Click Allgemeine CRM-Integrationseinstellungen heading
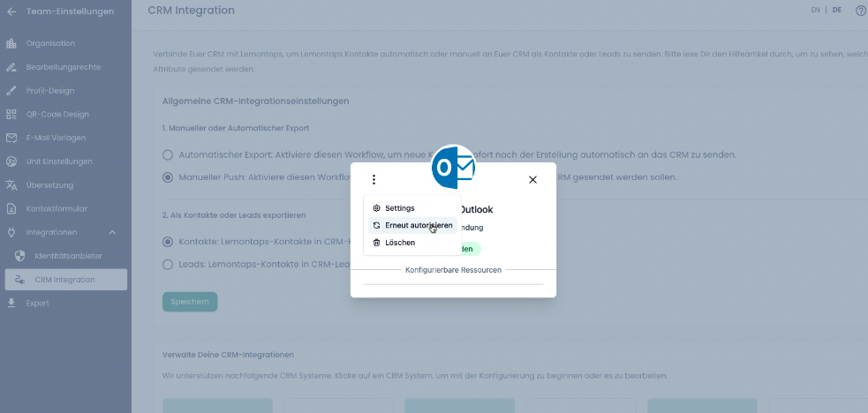This screenshot has height=413, width=868. point(256,101)
